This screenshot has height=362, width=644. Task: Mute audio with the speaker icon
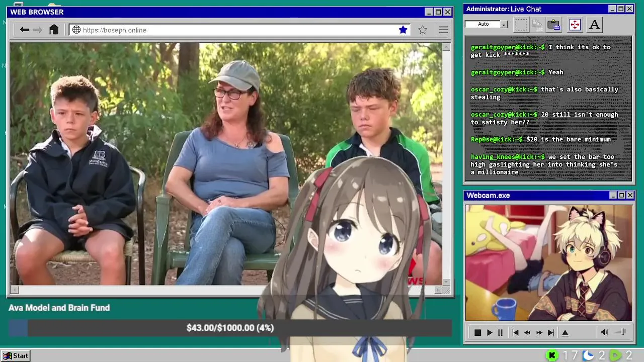point(605,332)
